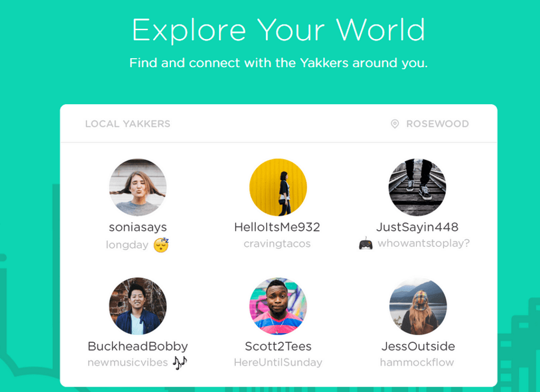The height and width of the screenshot is (392, 540).
Task: Click the Rosewood location label
Action: pos(437,124)
